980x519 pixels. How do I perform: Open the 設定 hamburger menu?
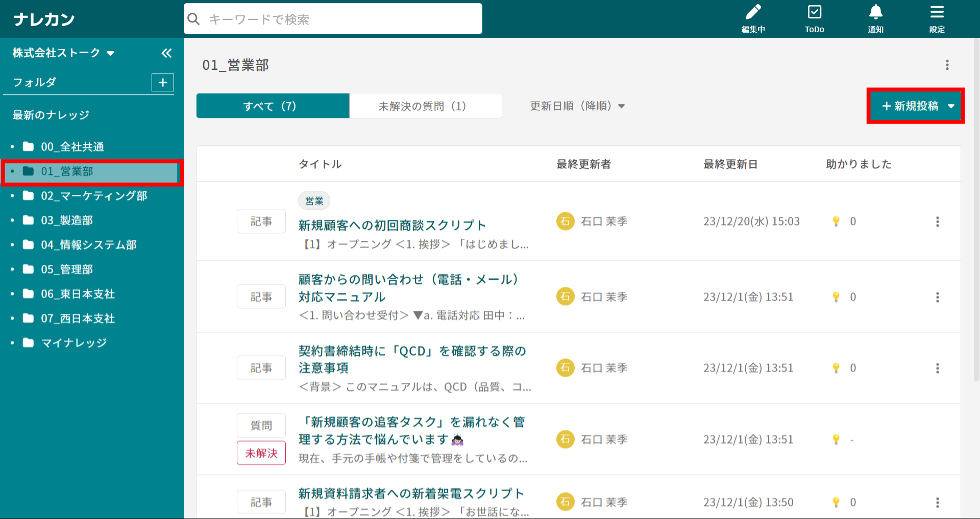point(937,18)
